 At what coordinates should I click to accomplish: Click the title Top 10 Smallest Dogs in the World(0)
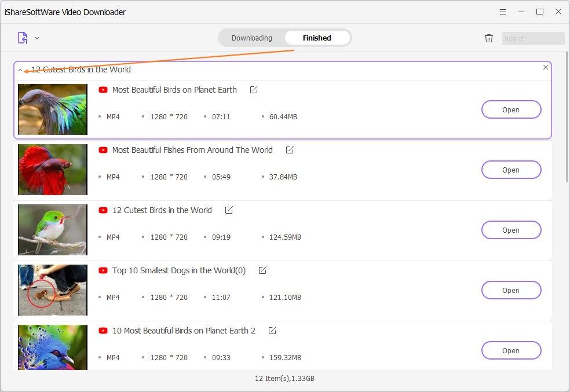179,270
